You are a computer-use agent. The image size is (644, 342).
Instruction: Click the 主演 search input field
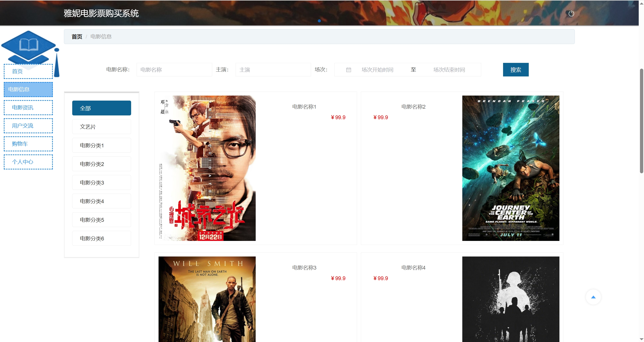pyautogui.click(x=273, y=70)
